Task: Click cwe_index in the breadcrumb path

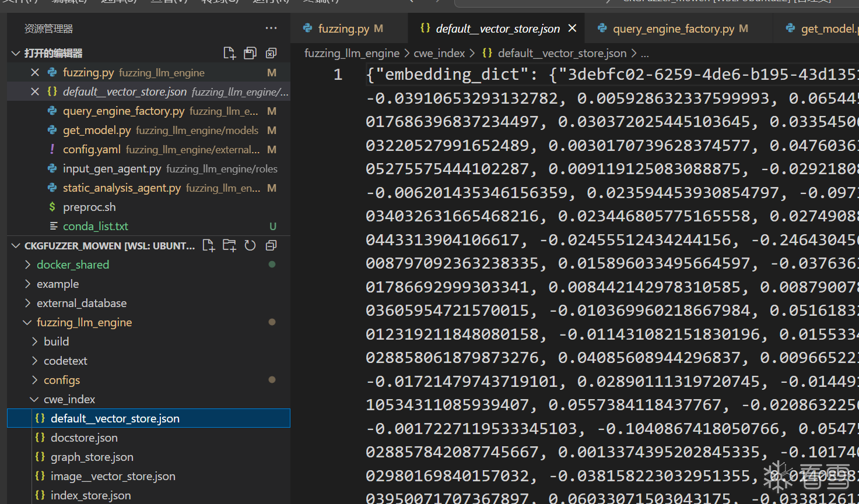Action: coord(439,53)
